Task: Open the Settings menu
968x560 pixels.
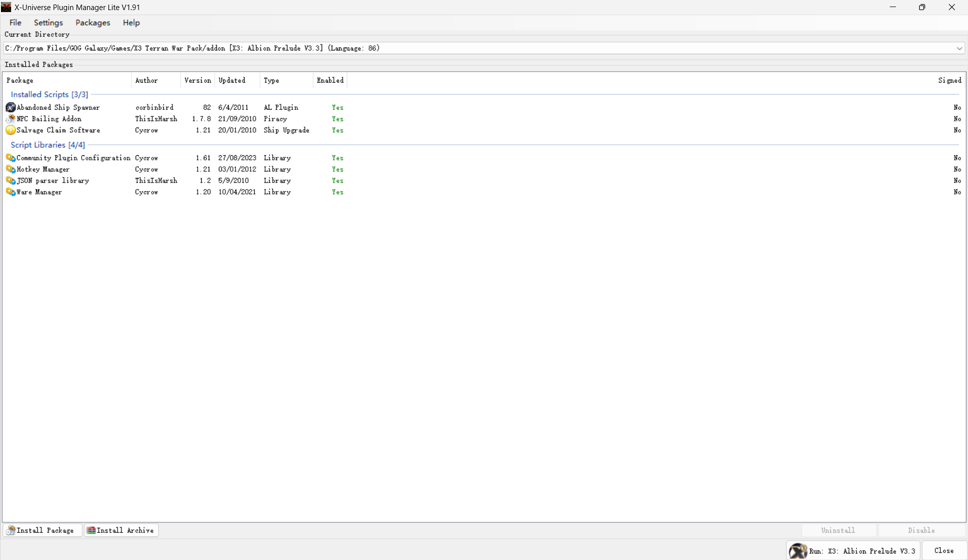Action: [x=48, y=23]
